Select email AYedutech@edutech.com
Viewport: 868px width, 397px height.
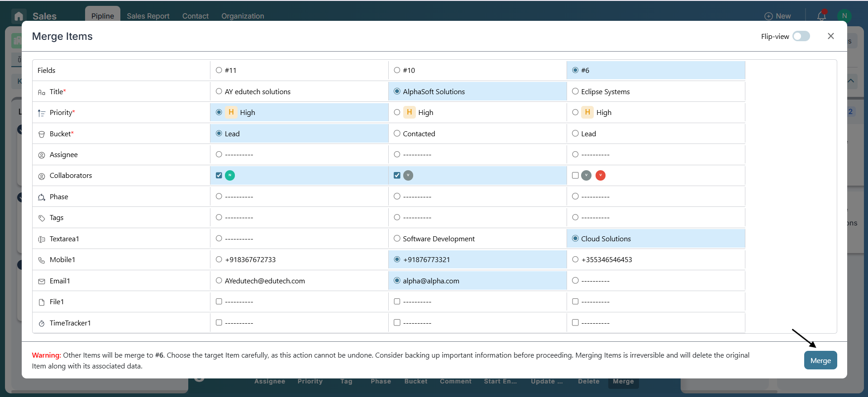219,280
